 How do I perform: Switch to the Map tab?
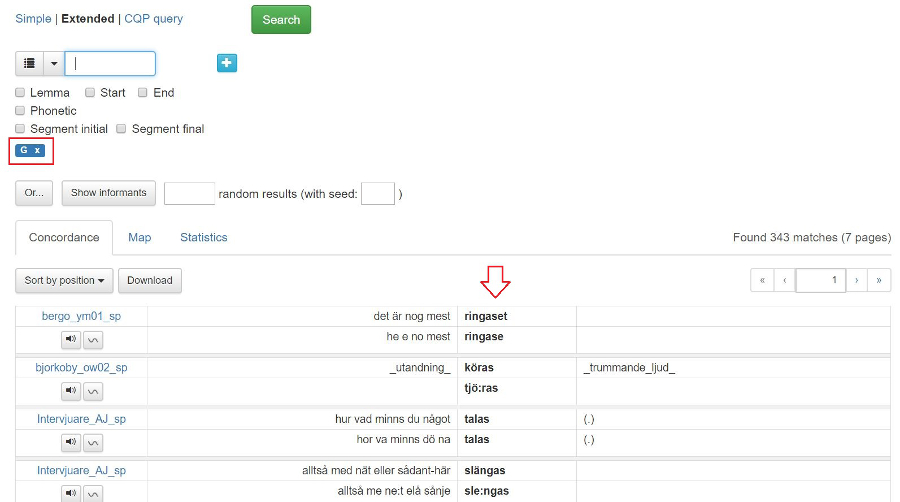(139, 237)
